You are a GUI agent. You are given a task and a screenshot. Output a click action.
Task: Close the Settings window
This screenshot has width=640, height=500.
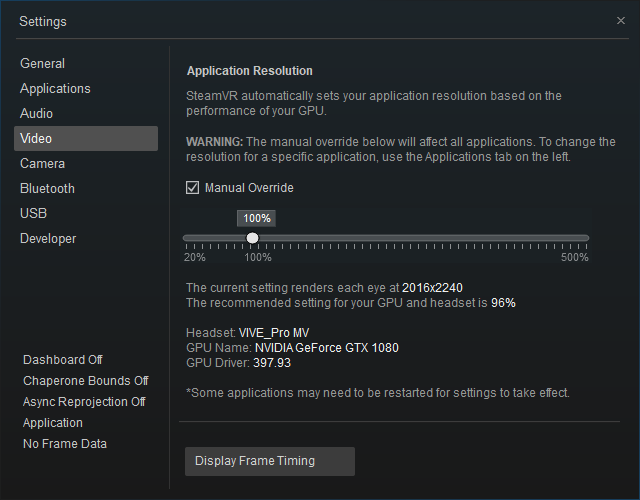tap(621, 20)
